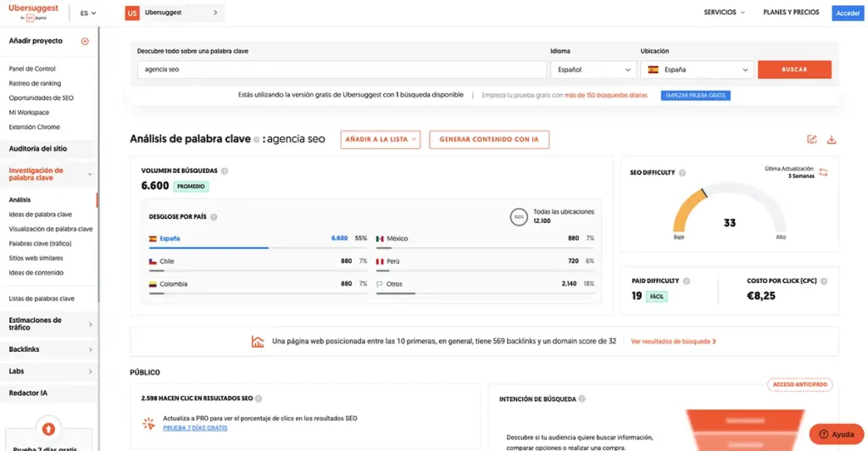Select Análisis in the sidebar
Viewport: 868px width, 451px height.
20,200
